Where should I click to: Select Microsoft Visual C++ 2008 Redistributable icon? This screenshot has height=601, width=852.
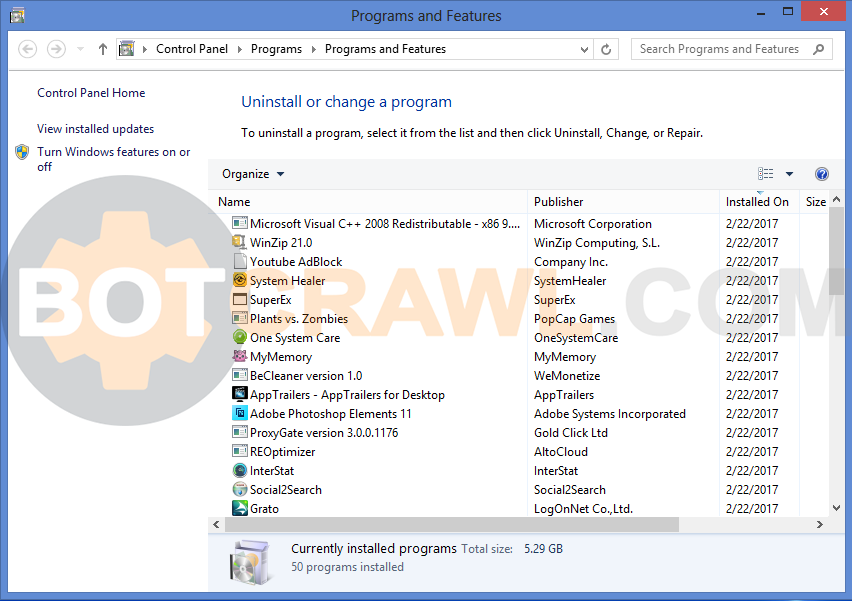pos(240,223)
